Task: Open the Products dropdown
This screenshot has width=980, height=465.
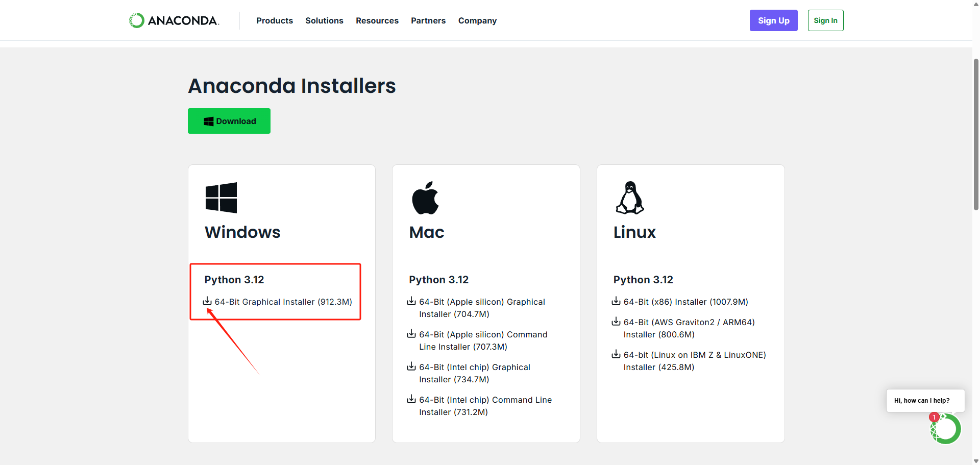Action: [275, 21]
